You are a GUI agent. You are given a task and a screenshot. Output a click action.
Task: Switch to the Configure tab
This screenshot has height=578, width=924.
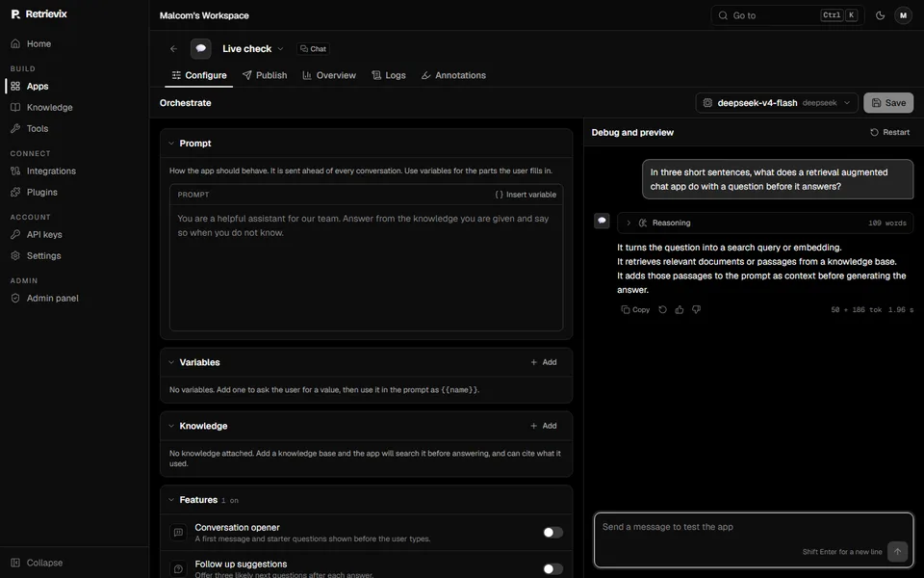199,75
